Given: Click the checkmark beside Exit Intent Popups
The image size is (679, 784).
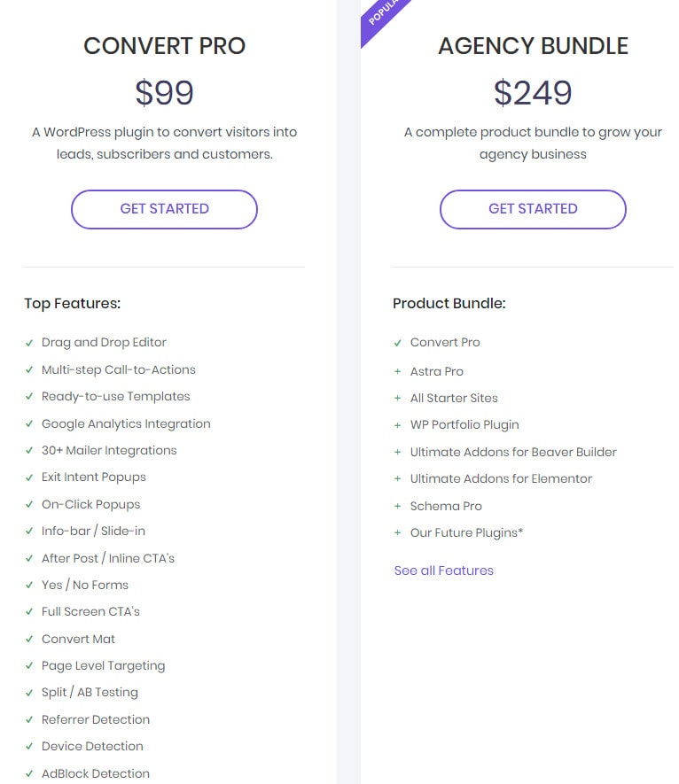Looking at the screenshot, I should (29, 477).
